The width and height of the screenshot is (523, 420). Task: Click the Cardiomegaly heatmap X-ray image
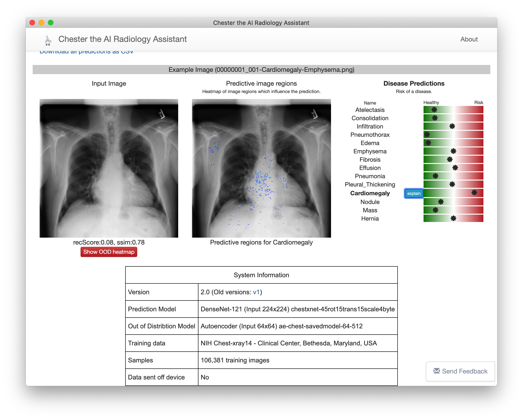pyautogui.click(x=261, y=168)
